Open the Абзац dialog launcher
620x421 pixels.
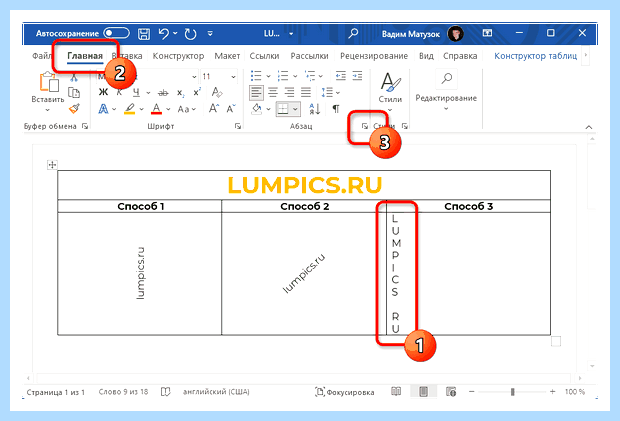click(x=365, y=126)
